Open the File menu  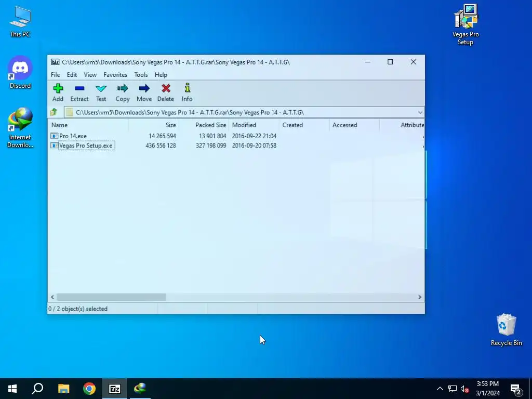pos(55,75)
